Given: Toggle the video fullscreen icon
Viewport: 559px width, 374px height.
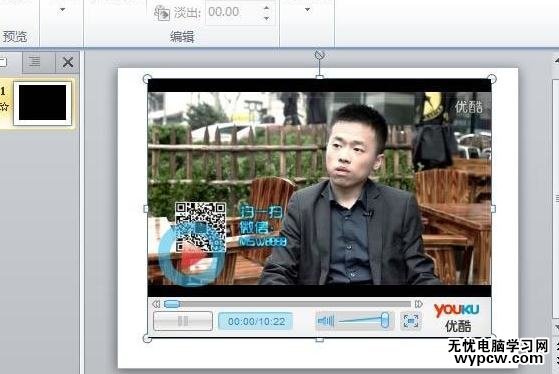Looking at the screenshot, I should [x=411, y=321].
